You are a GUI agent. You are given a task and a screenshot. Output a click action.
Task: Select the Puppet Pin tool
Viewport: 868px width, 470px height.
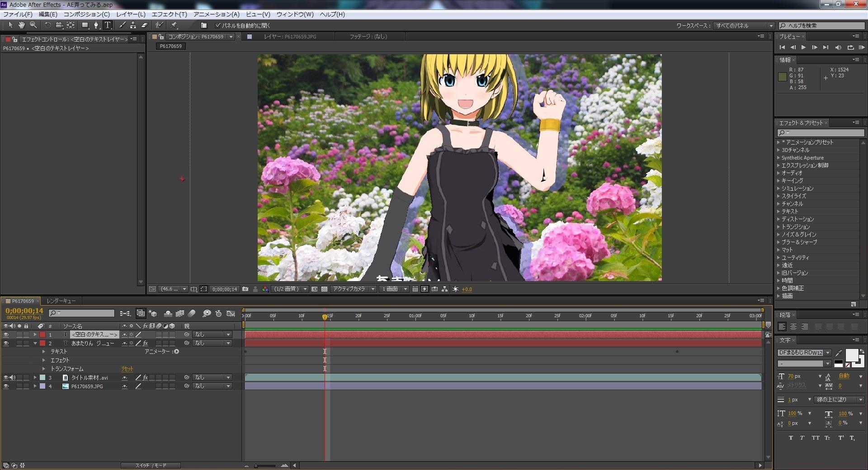pyautogui.click(x=174, y=25)
